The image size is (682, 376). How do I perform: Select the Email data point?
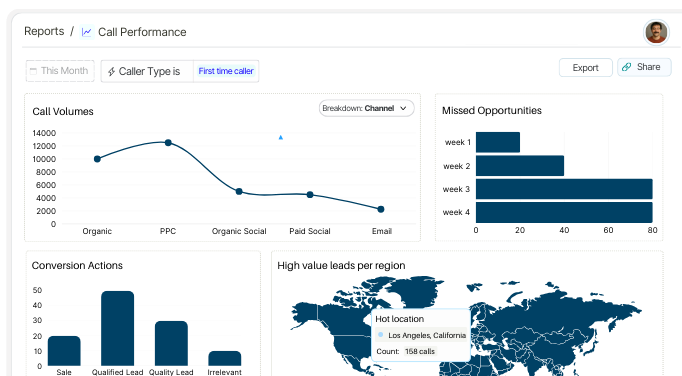(381, 209)
